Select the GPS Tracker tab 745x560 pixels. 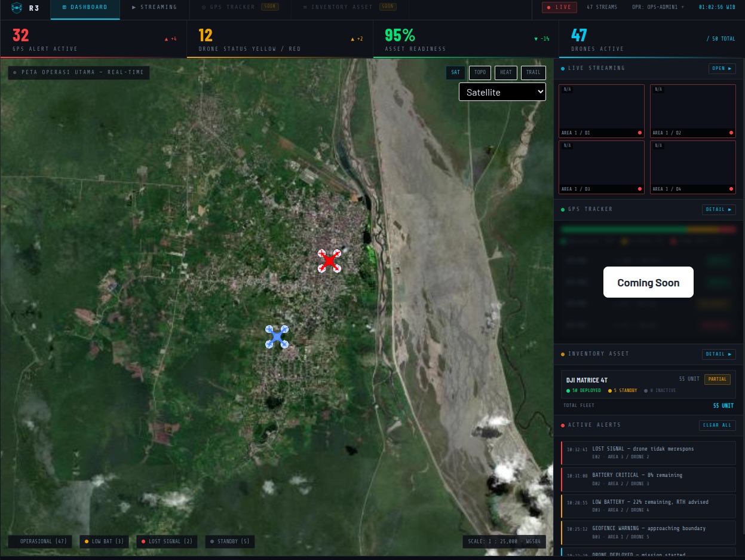[x=240, y=7]
